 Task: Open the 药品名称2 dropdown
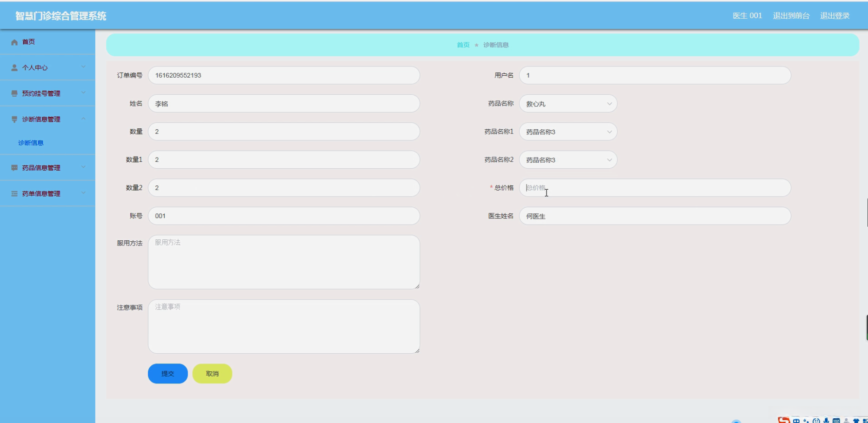coord(568,160)
